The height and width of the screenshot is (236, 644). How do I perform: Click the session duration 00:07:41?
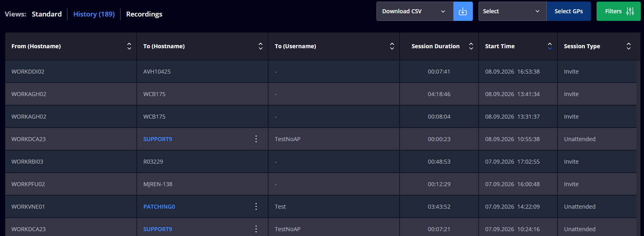point(439,72)
